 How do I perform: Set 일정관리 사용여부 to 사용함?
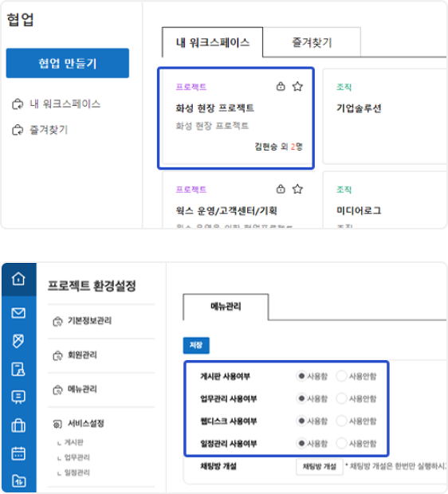point(301,444)
